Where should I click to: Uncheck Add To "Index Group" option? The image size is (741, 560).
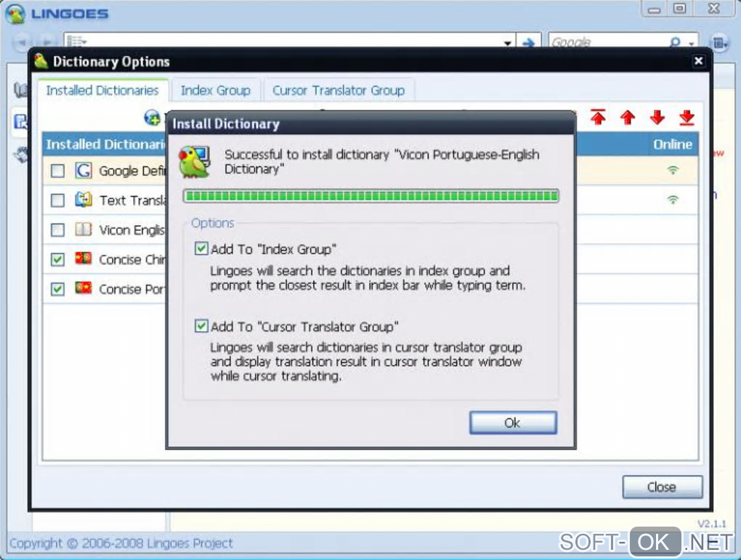point(201,248)
